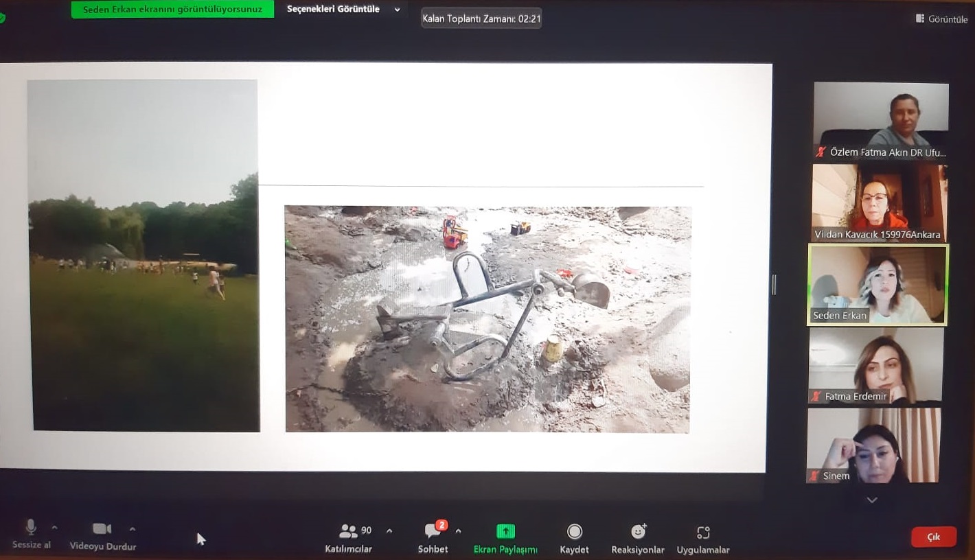Image resolution: width=975 pixels, height=560 pixels.
Task: Stop camera with Videoyu Durdur button
Action: point(102,536)
